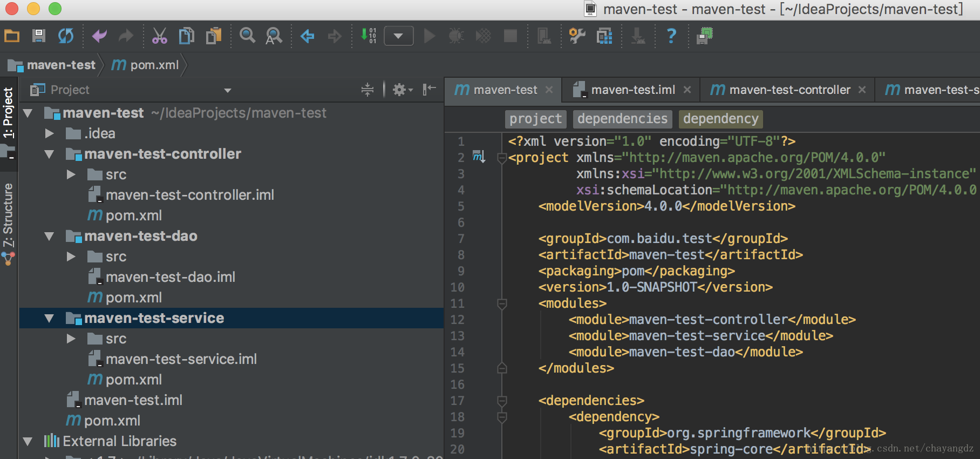Select maven-test.iml in project root
Viewport: 980px width, 459px height.
(x=124, y=400)
